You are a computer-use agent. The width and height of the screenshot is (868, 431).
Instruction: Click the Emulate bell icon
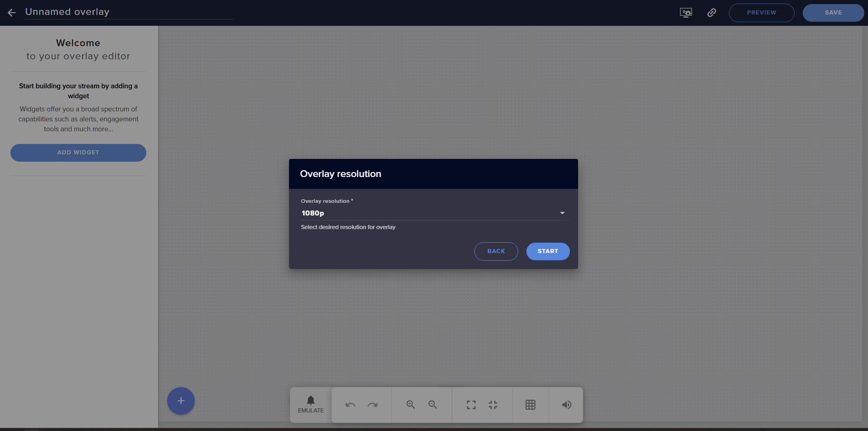311,401
